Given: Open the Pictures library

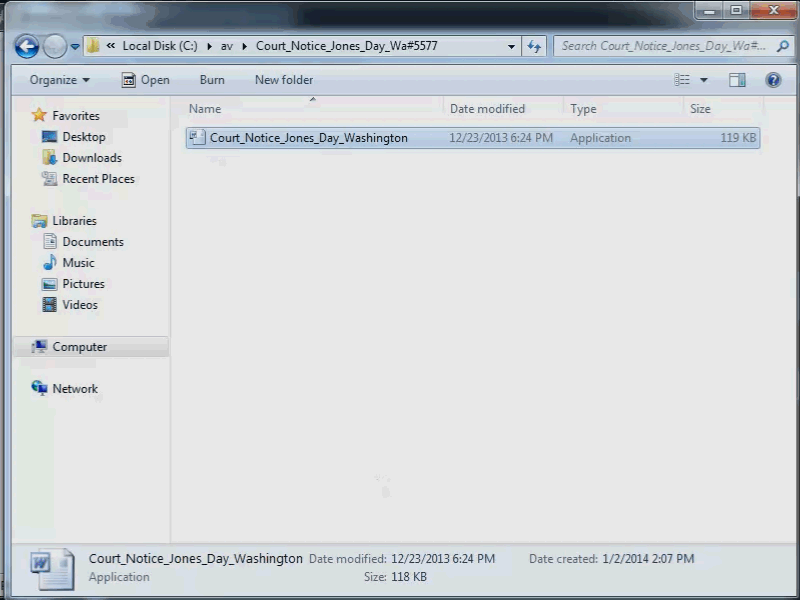Looking at the screenshot, I should tap(83, 284).
